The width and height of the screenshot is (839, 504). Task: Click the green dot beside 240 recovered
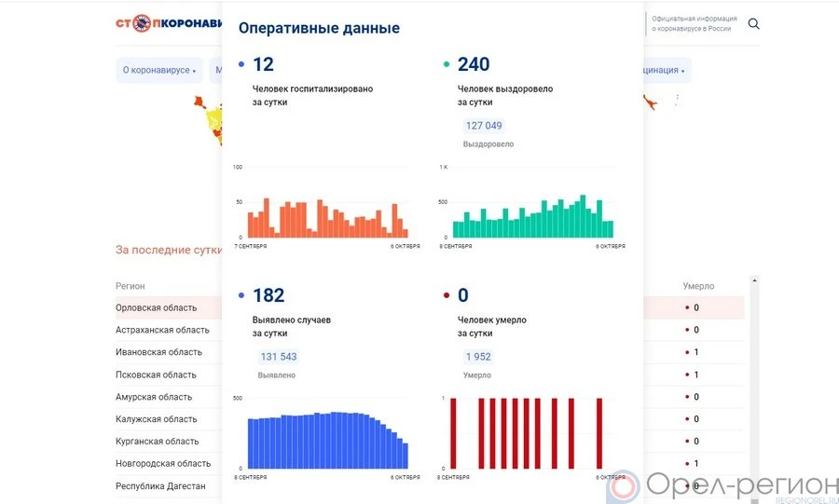[x=447, y=65]
